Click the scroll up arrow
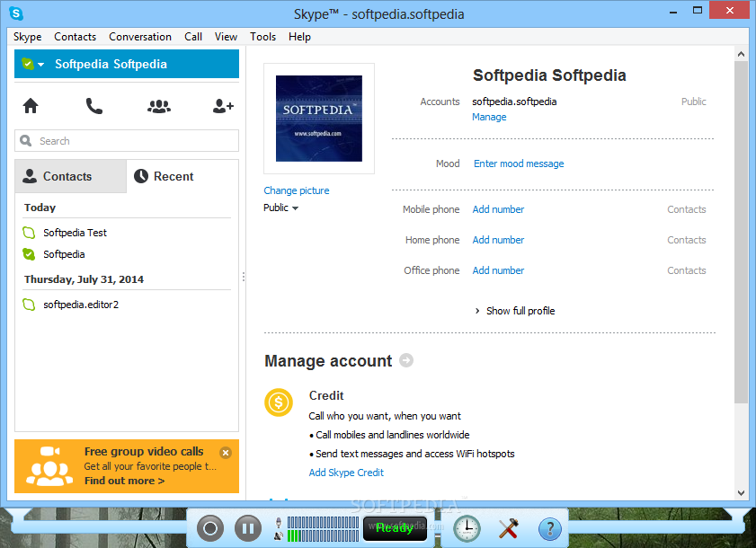Viewport: 756px width, 548px height. pyautogui.click(x=741, y=54)
